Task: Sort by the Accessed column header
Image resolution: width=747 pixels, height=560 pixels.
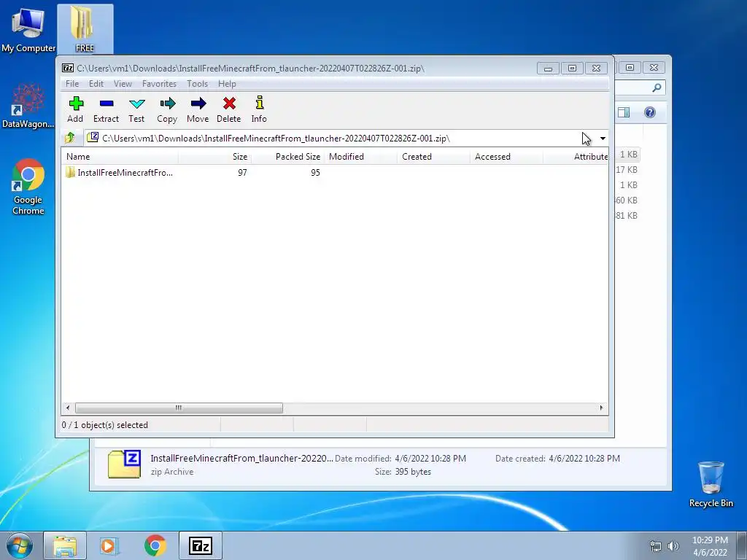Action: pyautogui.click(x=506, y=157)
